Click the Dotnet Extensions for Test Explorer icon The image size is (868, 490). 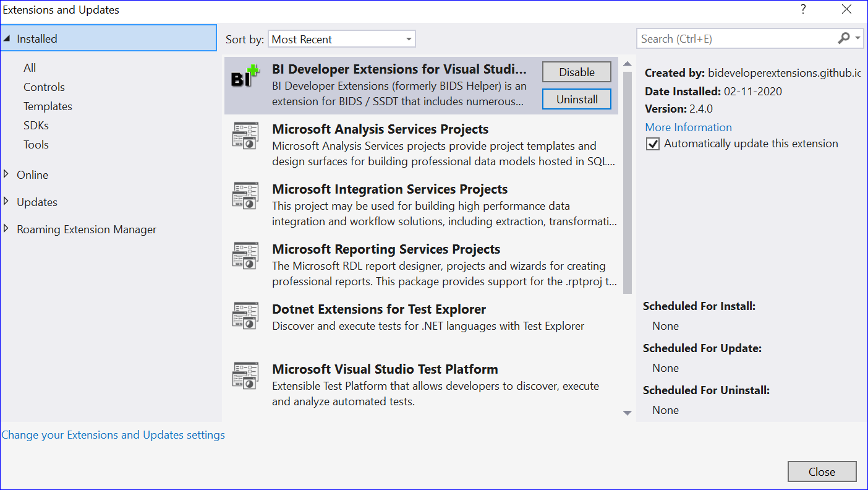point(245,315)
